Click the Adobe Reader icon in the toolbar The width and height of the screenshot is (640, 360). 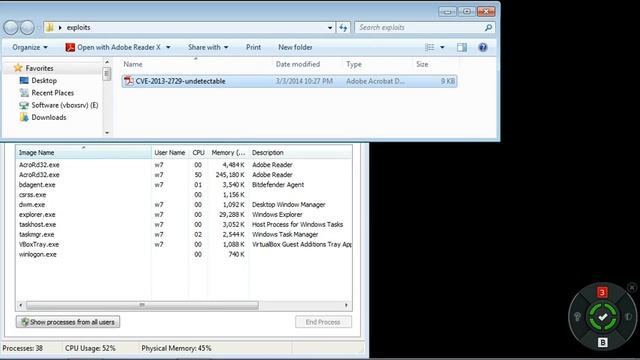tap(70, 47)
